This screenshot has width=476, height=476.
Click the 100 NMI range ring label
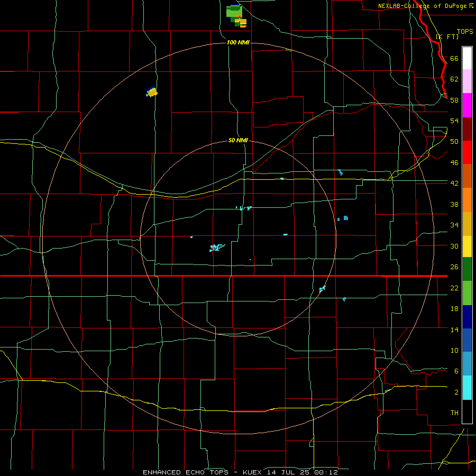(238, 42)
